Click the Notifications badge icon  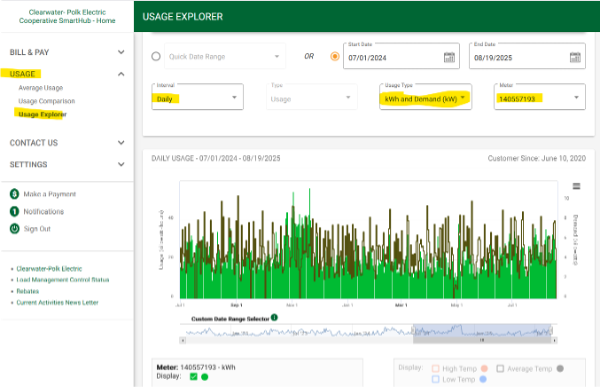pyautogui.click(x=15, y=211)
